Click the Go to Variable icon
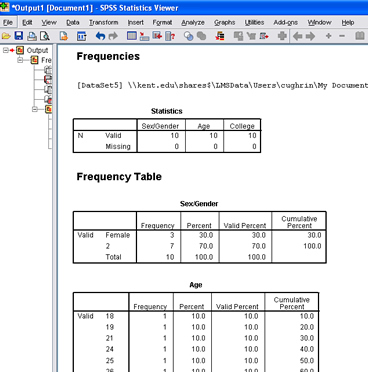The width and height of the screenshot is (368, 372). tap(157, 36)
